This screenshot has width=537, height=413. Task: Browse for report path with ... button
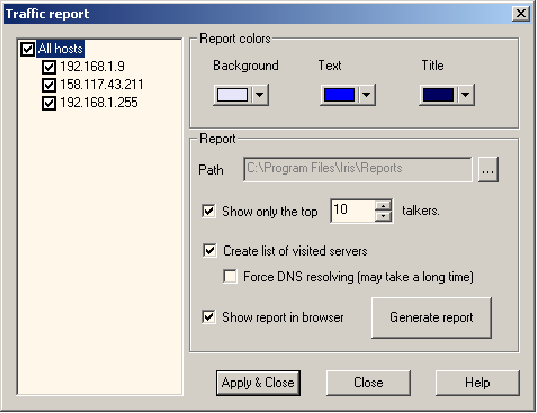point(488,170)
